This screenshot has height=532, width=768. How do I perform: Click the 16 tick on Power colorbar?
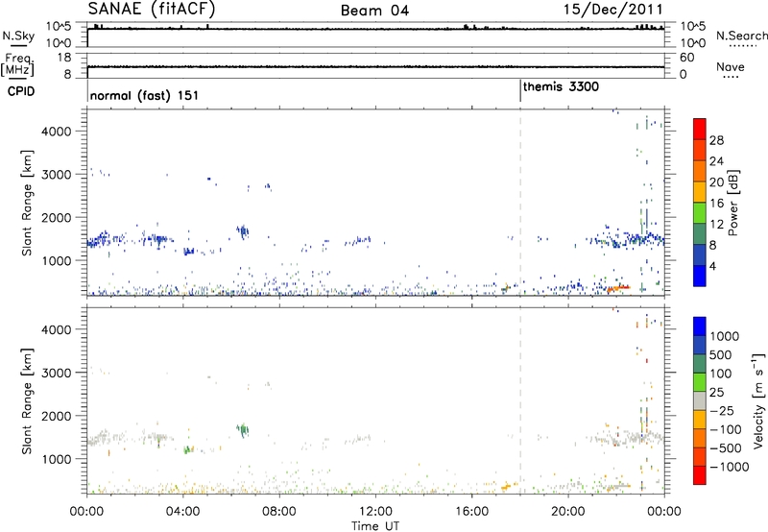[716, 203]
